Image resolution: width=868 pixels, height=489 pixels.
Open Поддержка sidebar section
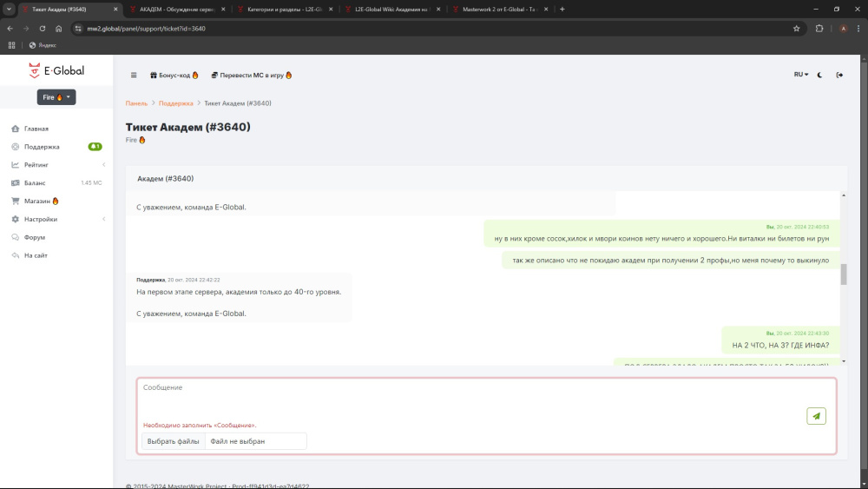[x=42, y=147]
